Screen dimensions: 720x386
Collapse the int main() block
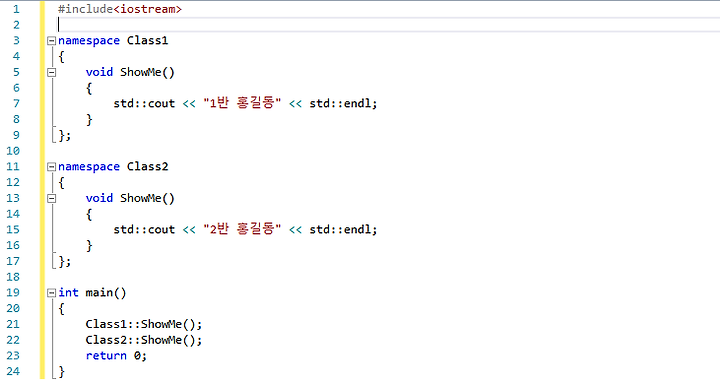point(51,293)
